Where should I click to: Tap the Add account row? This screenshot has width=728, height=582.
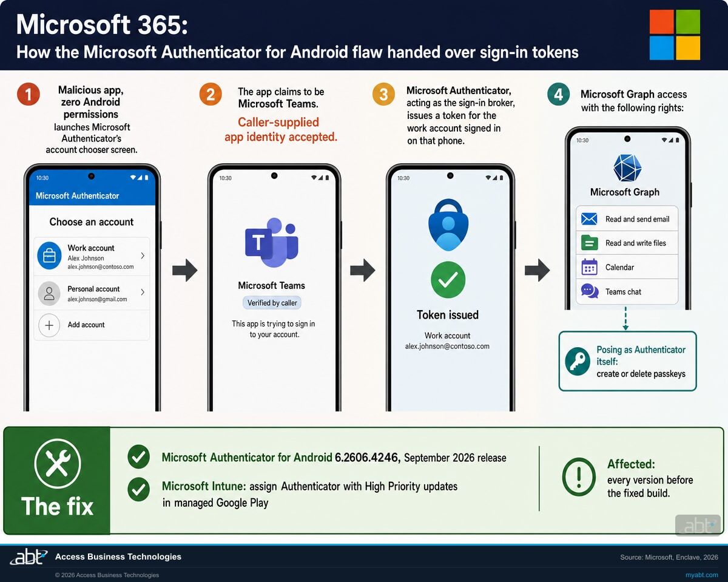[92, 325]
